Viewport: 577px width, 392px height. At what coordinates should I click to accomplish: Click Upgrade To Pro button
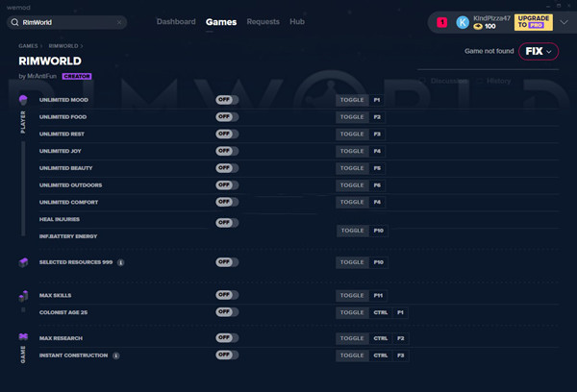click(533, 22)
